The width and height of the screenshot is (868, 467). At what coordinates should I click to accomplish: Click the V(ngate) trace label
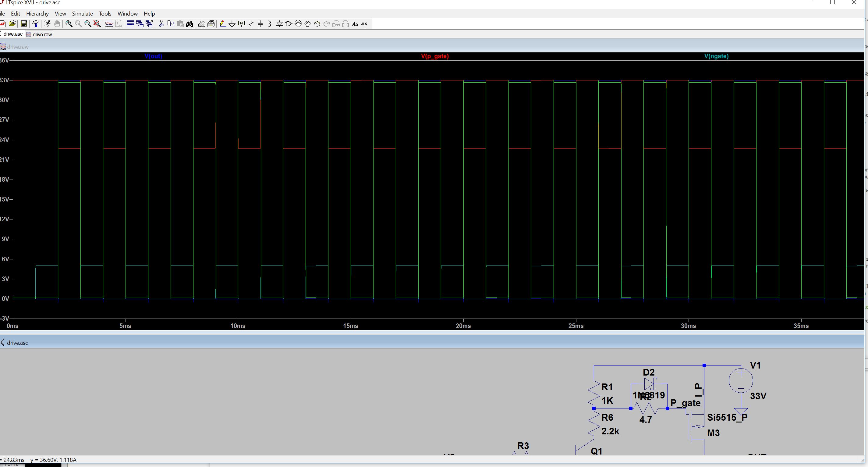[x=716, y=56]
